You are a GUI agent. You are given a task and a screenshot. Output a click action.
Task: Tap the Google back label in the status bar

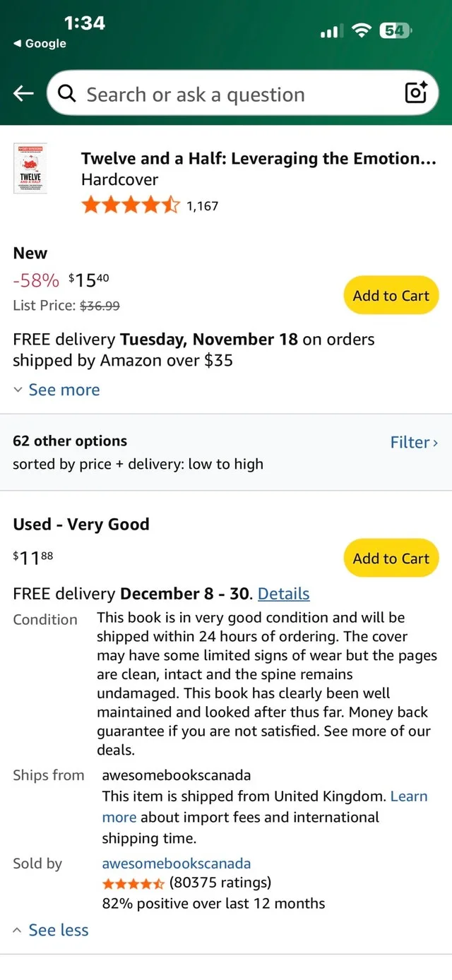(40, 43)
